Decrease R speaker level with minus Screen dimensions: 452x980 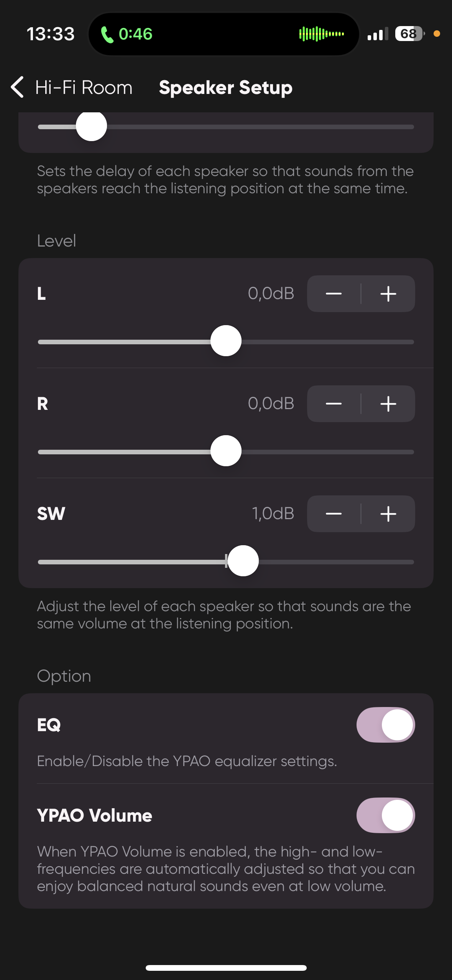tap(334, 404)
